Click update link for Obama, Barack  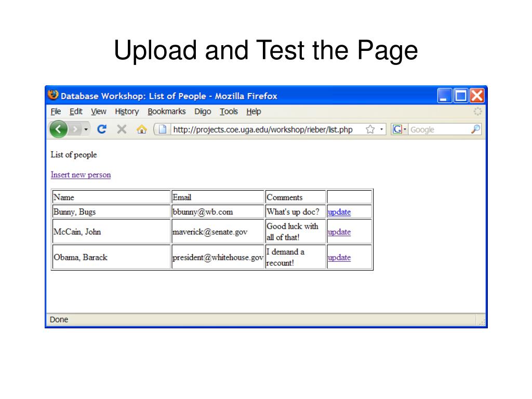point(339,257)
